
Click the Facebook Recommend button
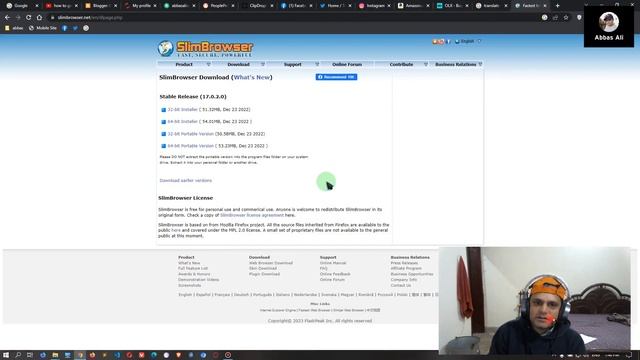pyautogui.click(x=336, y=77)
